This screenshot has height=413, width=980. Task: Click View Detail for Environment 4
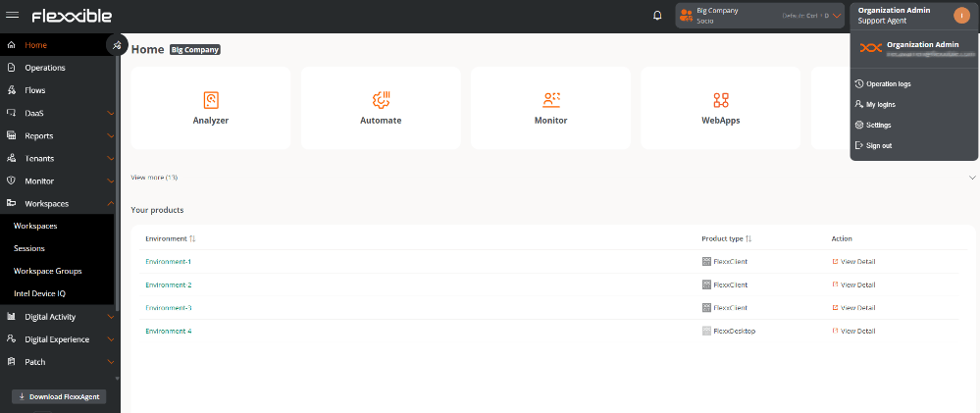[853, 332]
